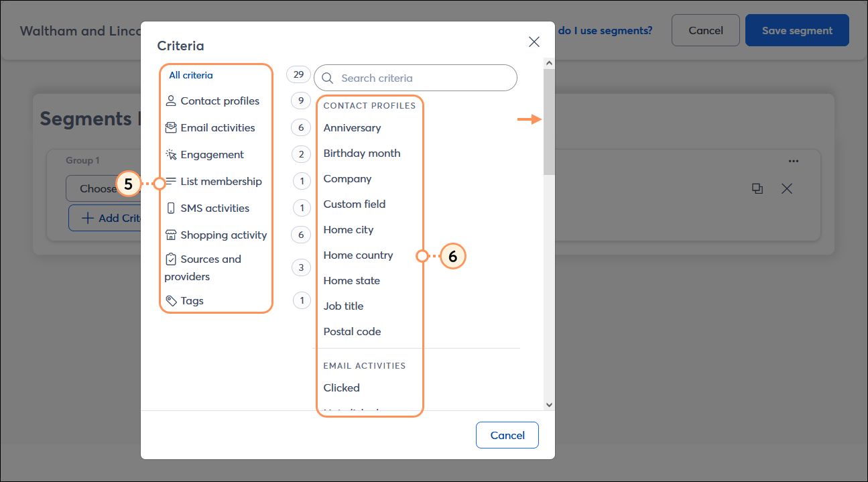Click the Shopping activity store icon
Screen dimensions: 868x482
pyautogui.click(x=171, y=235)
